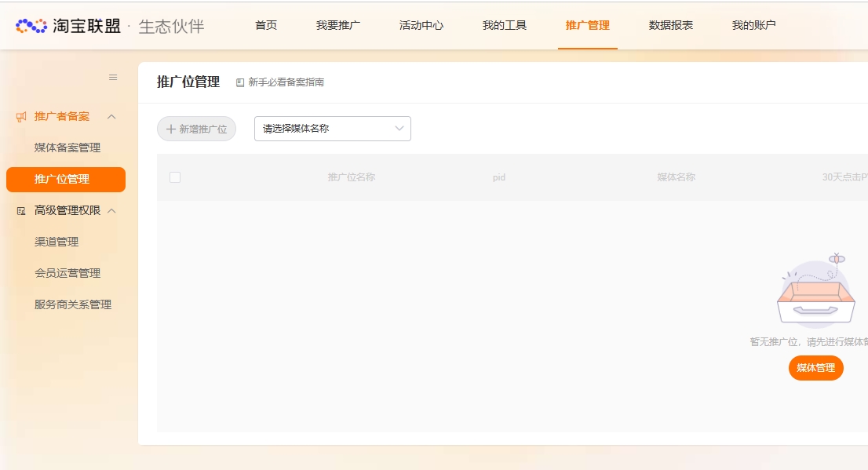Click the empty box illustration
Viewport: 868px width, 470px height.
pos(815,294)
